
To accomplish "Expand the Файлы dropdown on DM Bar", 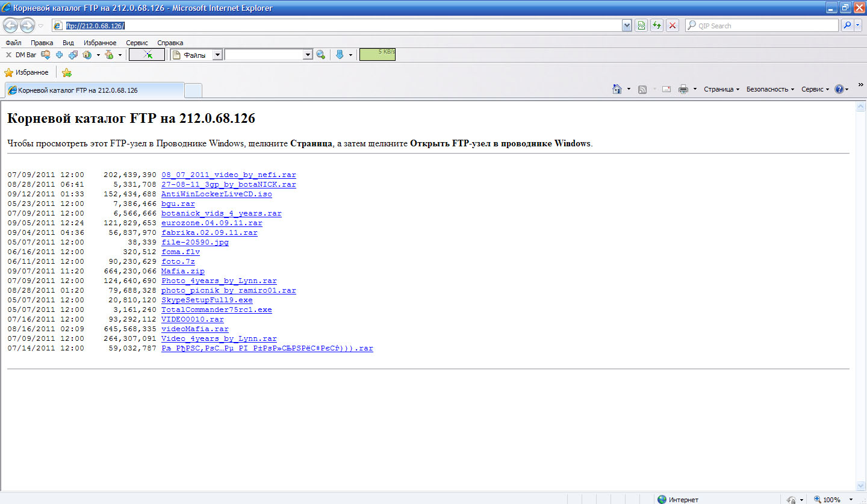I will click(218, 54).
